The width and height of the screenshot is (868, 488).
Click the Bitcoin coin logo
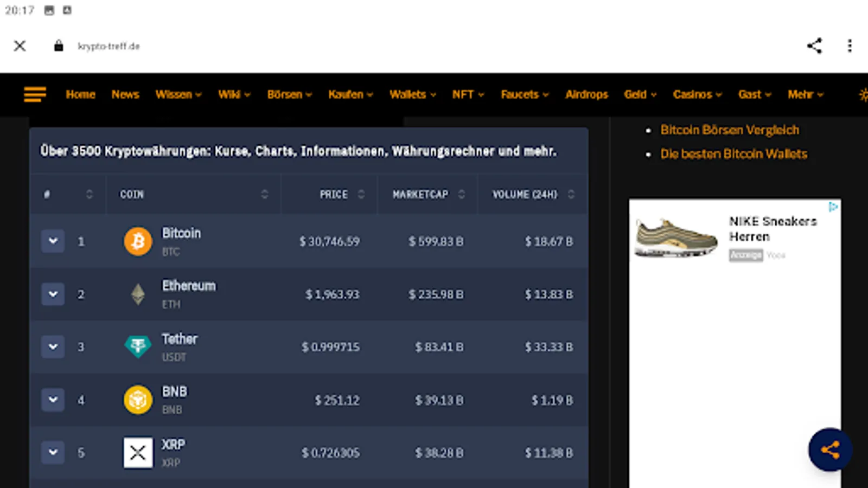[138, 241]
